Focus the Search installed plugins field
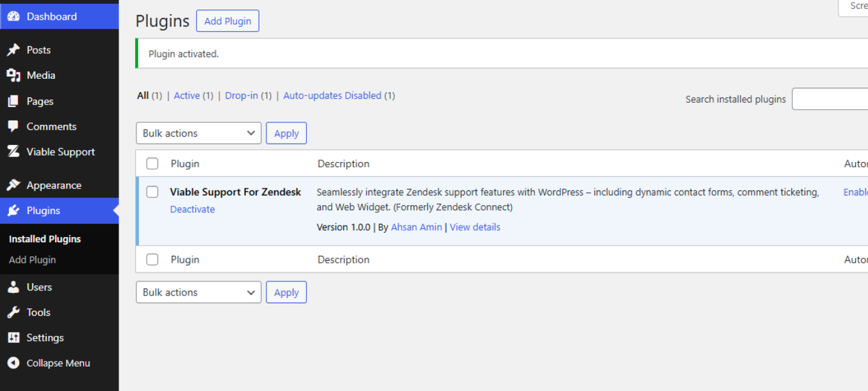The height and width of the screenshot is (391, 868). pyautogui.click(x=830, y=99)
